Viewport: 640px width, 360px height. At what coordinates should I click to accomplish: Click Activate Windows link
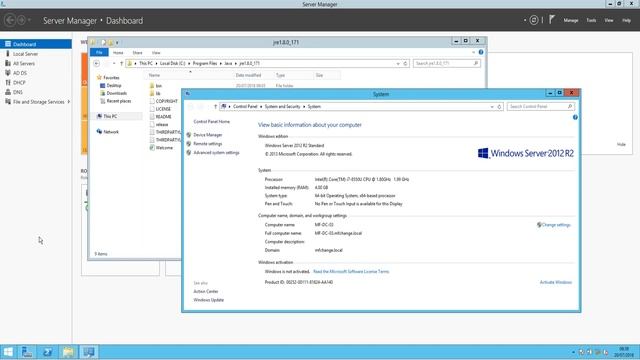556,282
